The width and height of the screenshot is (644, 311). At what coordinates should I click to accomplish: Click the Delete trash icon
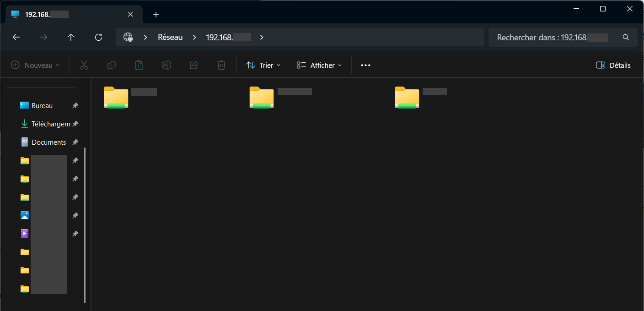click(221, 65)
